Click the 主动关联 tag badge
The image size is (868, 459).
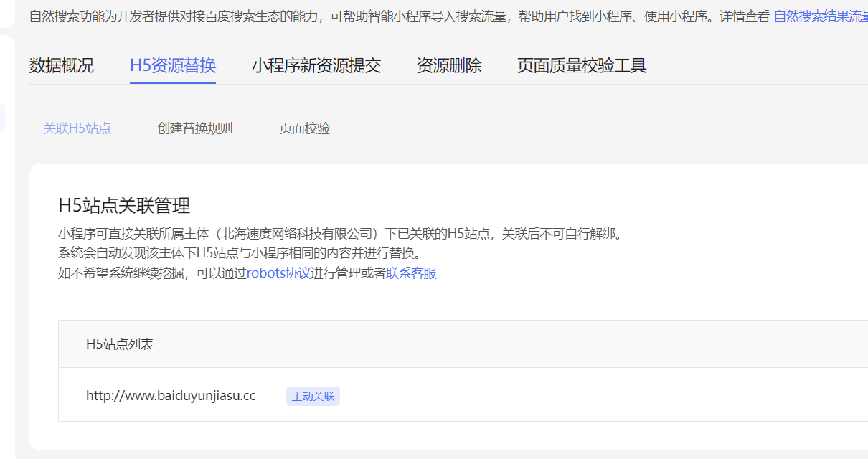pos(313,397)
